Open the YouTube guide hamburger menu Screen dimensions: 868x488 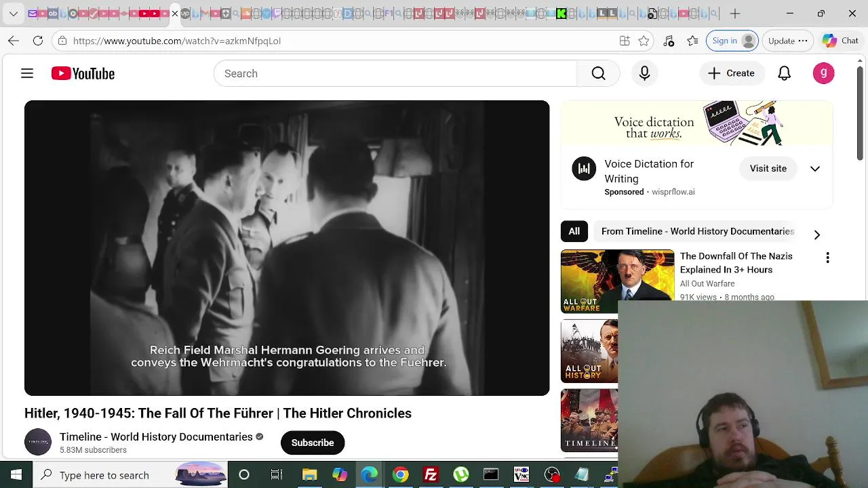pos(27,73)
